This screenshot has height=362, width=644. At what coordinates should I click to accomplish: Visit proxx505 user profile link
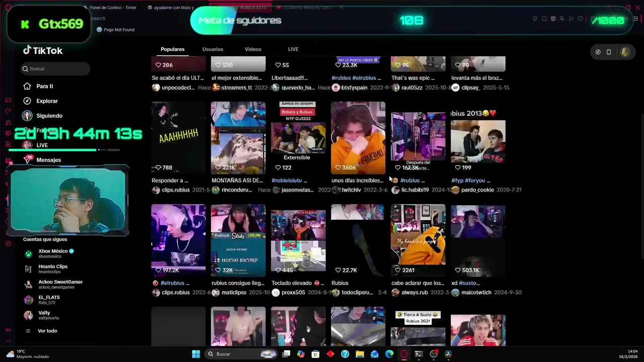click(293, 293)
